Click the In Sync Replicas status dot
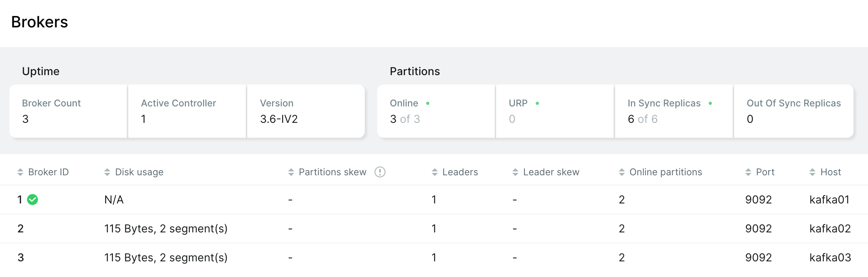Screen dimensions: 868x277 coord(710,103)
